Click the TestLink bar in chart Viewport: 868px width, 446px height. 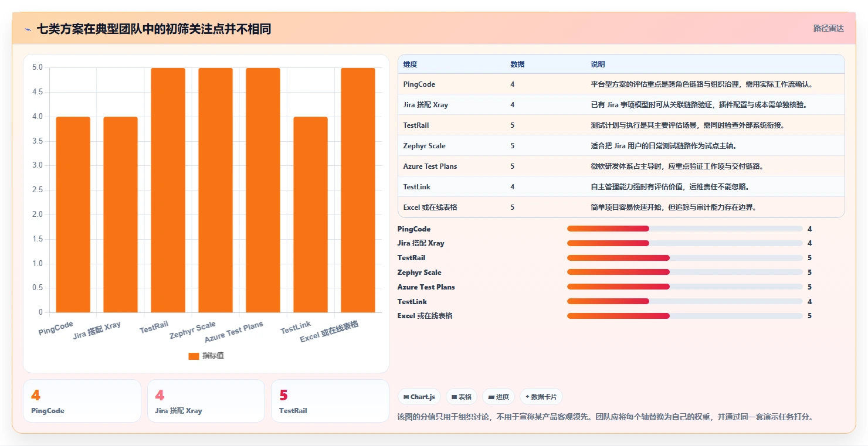click(310, 215)
